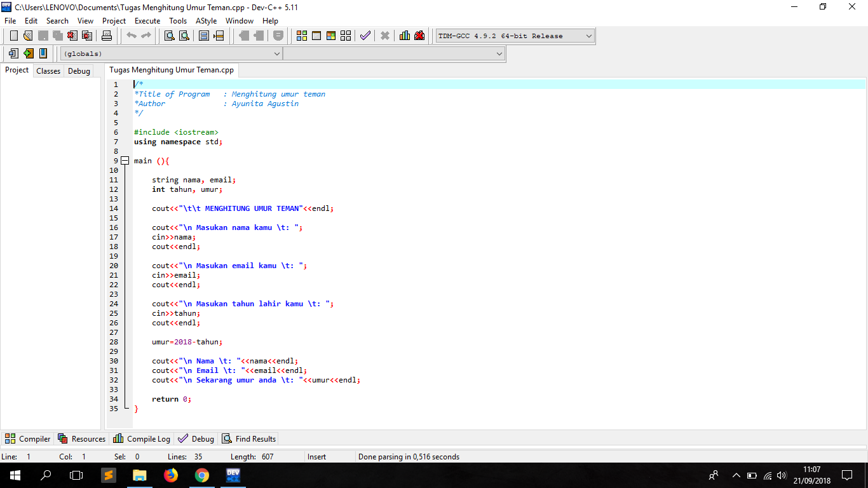
Task: Open Profile Analysis via chart icon
Action: (x=404, y=36)
